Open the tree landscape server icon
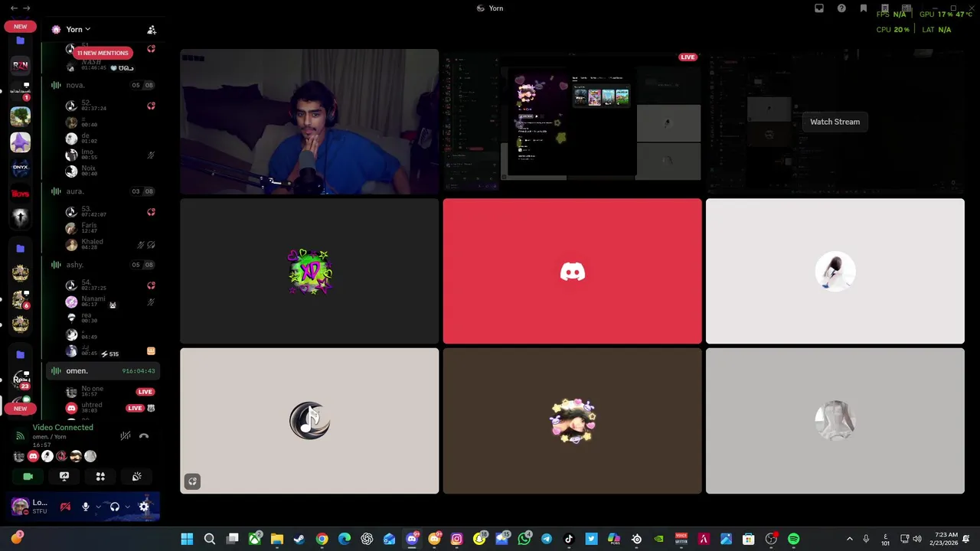This screenshot has height=551, width=980. [21, 116]
